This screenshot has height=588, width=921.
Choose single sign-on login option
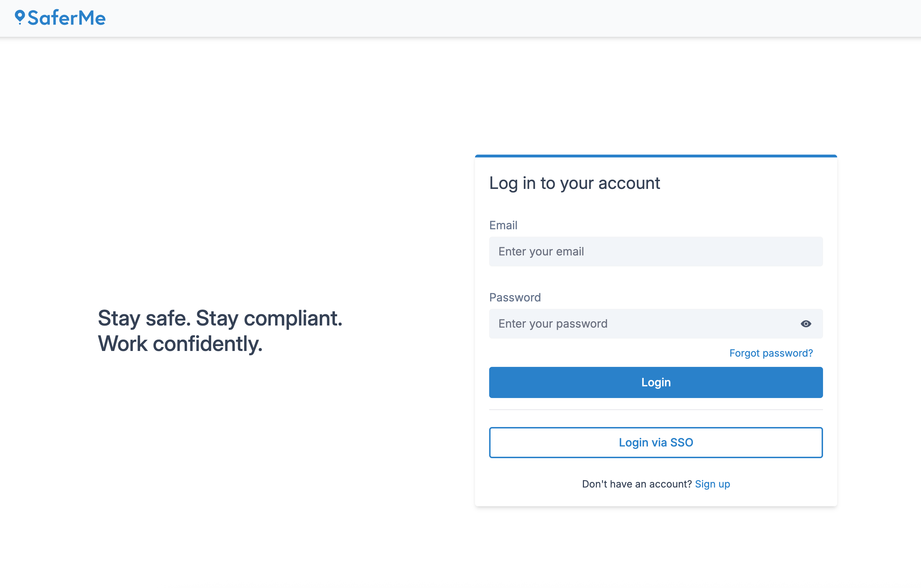[656, 442]
